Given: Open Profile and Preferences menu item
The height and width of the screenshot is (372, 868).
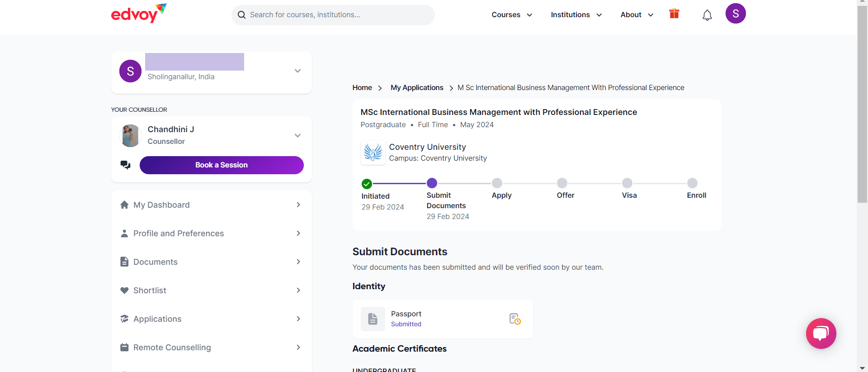Looking at the screenshot, I should [x=211, y=234].
